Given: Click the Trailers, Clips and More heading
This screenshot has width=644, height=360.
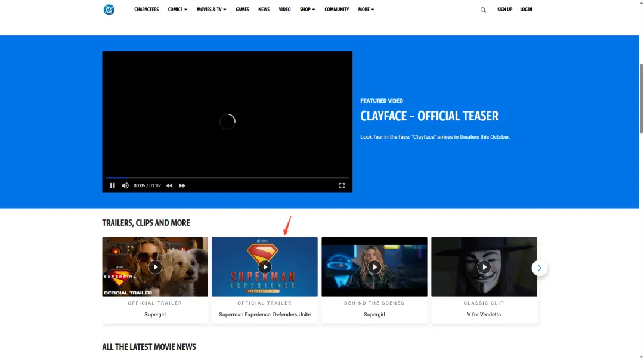Looking at the screenshot, I should click(x=146, y=223).
